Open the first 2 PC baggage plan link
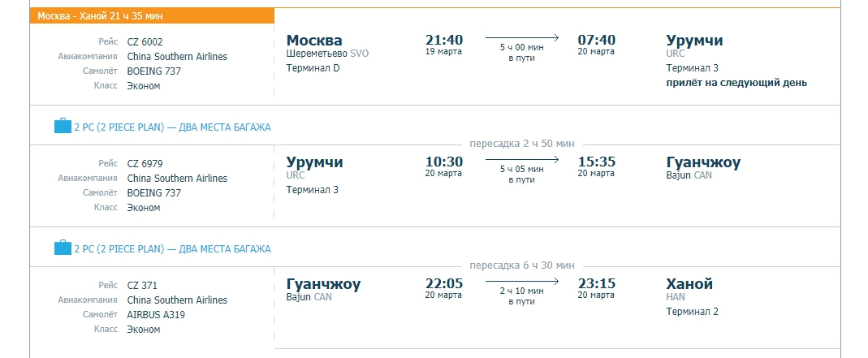The height and width of the screenshot is (358, 868). pyautogui.click(x=172, y=127)
